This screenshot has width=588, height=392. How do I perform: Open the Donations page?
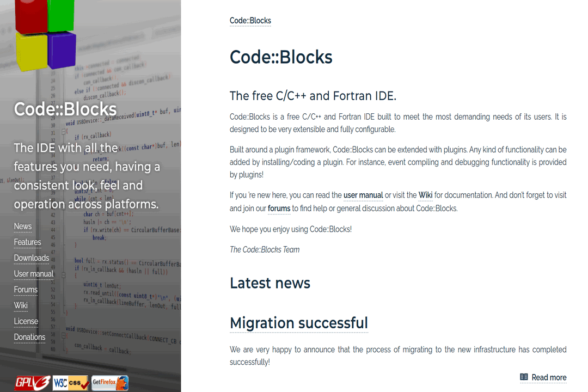tap(29, 336)
